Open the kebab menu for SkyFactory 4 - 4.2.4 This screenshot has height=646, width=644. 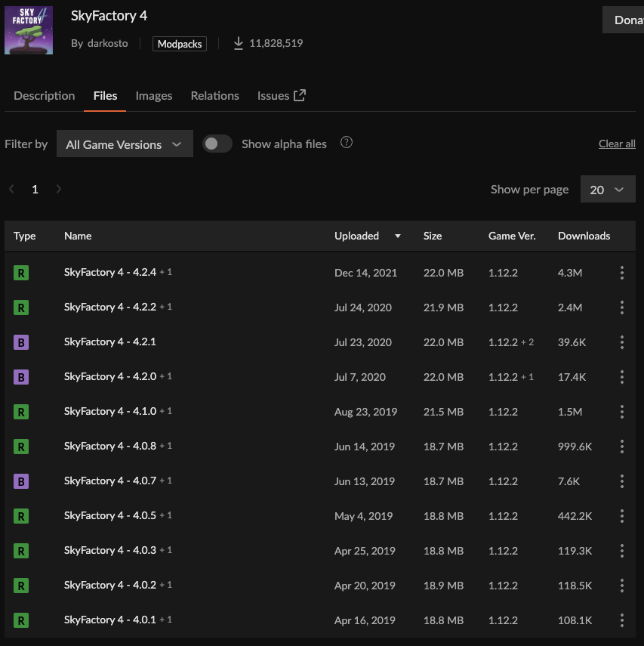(622, 273)
